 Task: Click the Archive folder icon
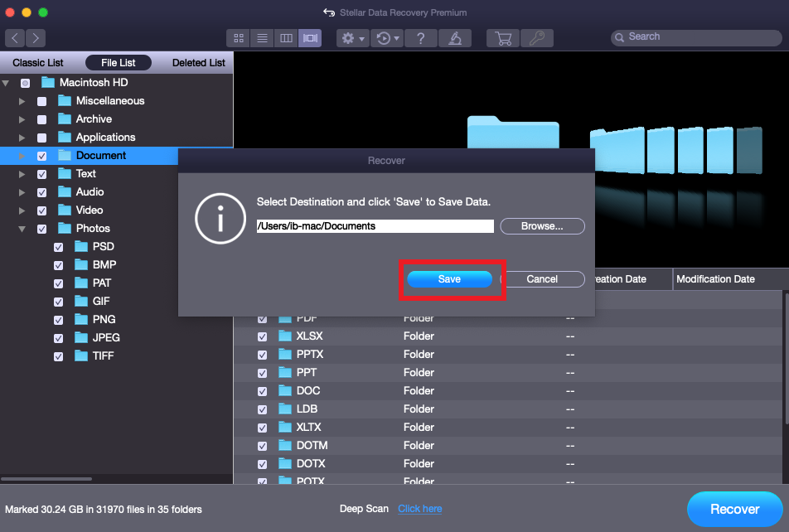[x=65, y=118]
